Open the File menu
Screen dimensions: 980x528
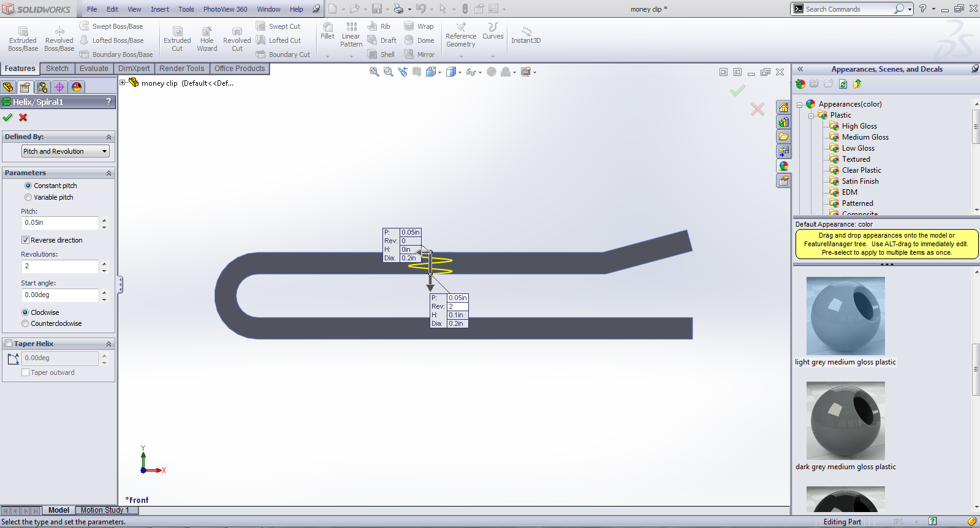click(92, 9)
